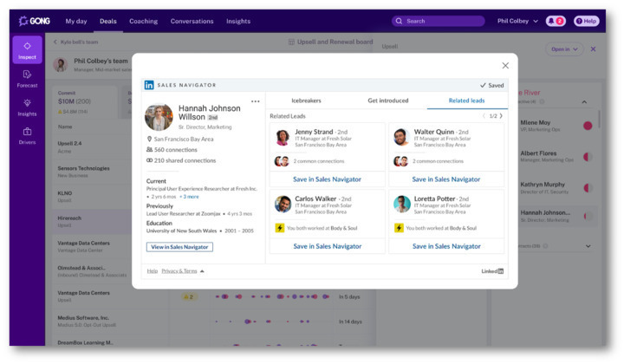Open the Conversations menu
624x364 pixels.
(192, 21)
